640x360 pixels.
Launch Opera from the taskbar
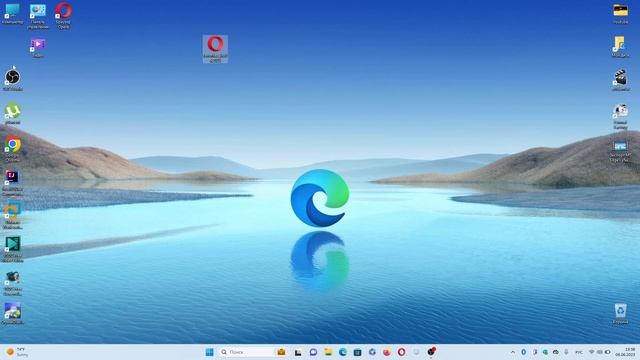tap(401, 352)
